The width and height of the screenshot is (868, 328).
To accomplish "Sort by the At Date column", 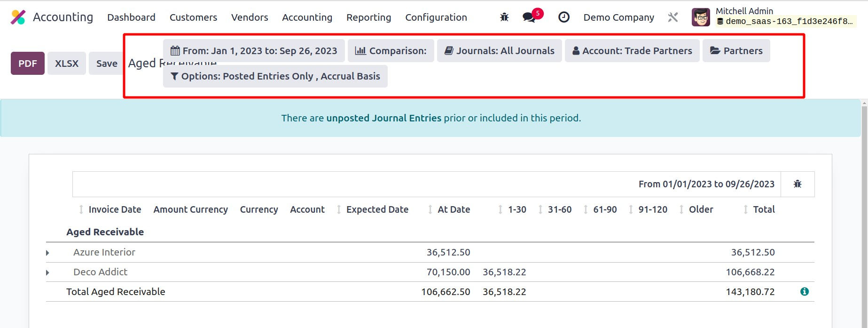I will [x=453, y=209].
